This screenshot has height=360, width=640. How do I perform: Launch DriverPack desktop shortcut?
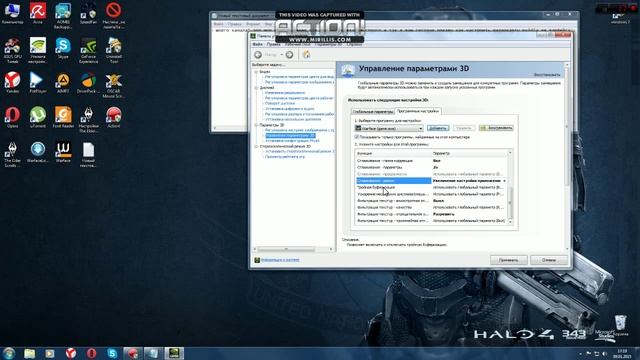point(88,83)
